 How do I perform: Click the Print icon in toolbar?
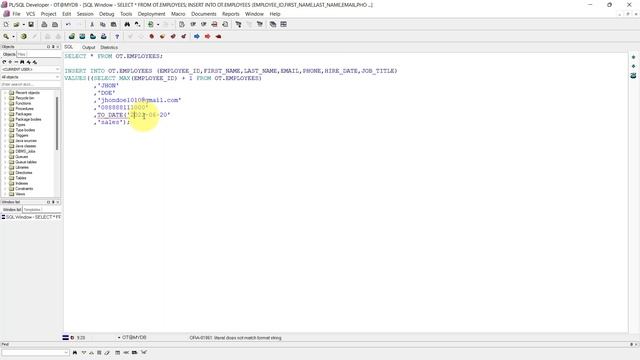click(44, 24)
